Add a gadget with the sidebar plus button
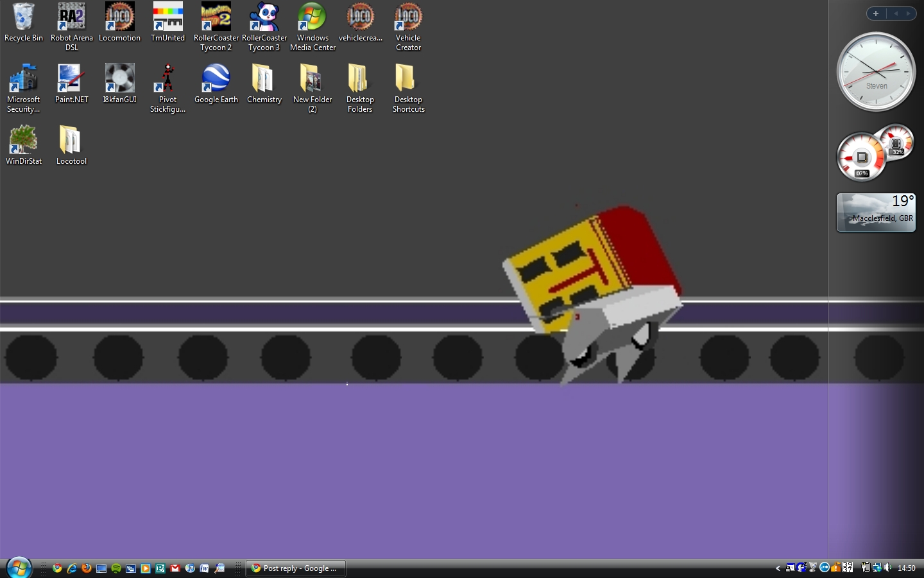Image resolution: width=924 pixels, height=578 pixels. pos(876,13)
